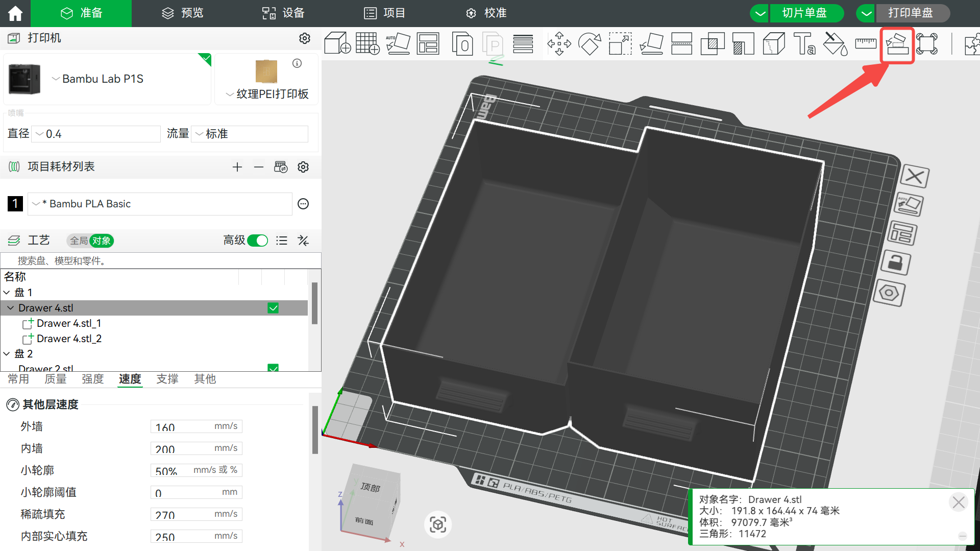Click the Arrange all objects icon
The width and height of the screenshot is (980, 551).
[x=428, y=43]
